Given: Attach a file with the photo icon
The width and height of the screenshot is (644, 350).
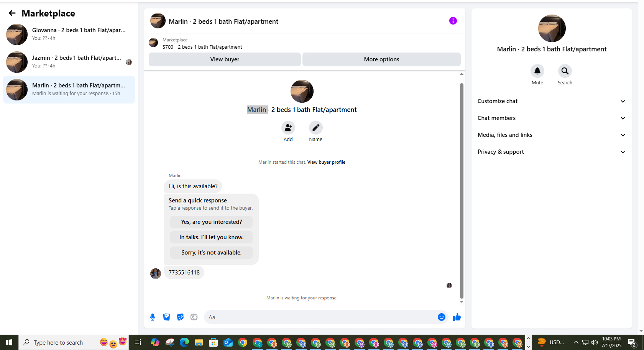Looking at the screenshot, I should tap(166, 317).
